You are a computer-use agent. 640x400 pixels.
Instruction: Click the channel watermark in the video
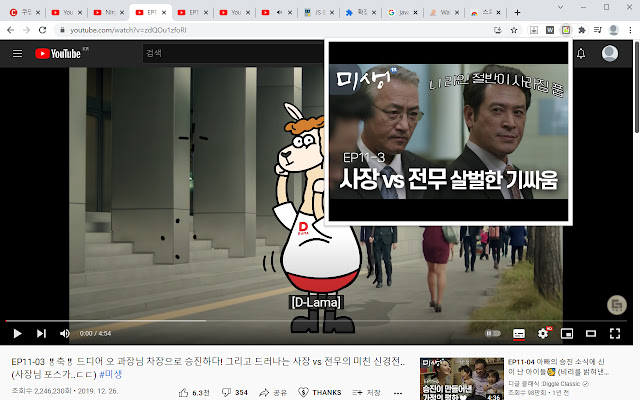[x=617, y=304]
